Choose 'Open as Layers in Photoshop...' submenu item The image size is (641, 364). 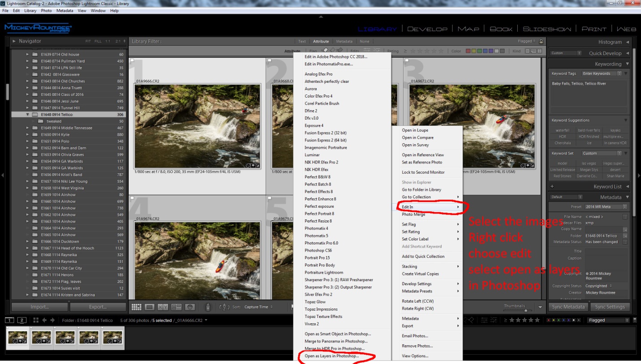tap(332, 356)
